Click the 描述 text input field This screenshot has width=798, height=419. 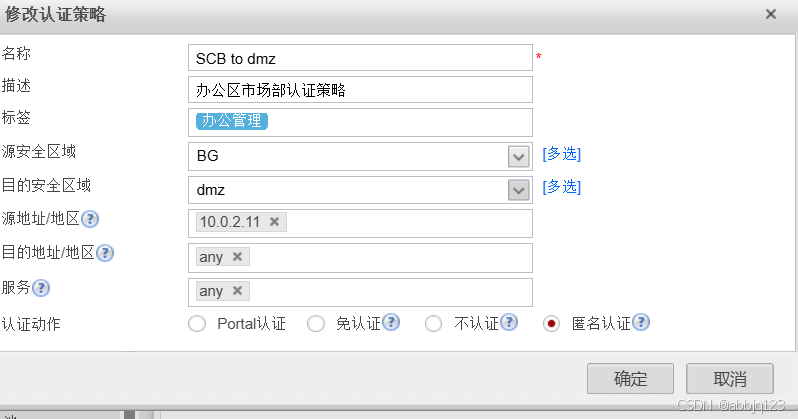point(360,90)
